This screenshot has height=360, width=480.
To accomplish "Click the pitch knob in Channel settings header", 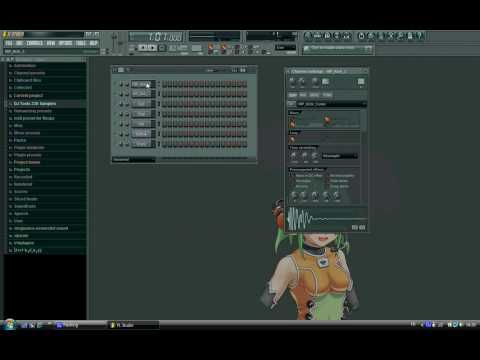I will (315, 81).
